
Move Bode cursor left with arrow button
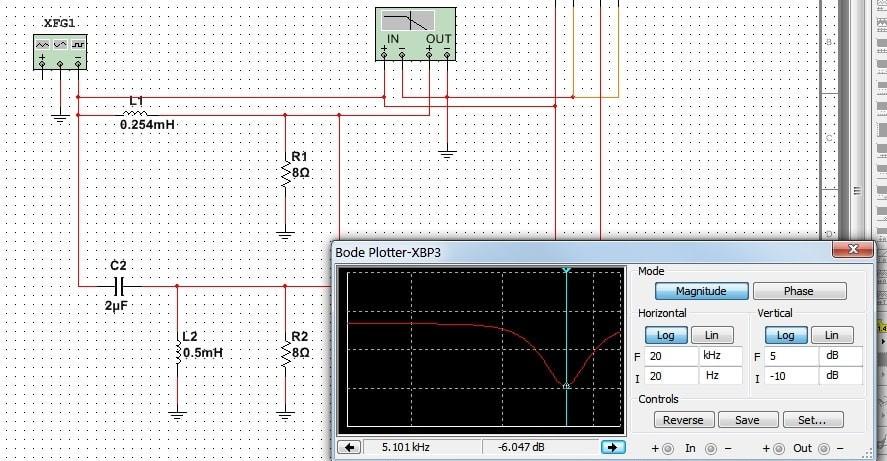click(349, 447)
